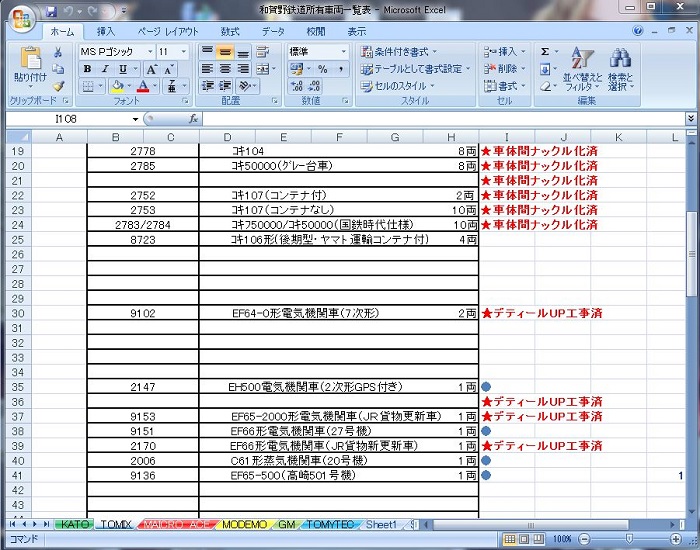700x550 pixels.
Task: Increase indent button
Action: coord(225,86)
